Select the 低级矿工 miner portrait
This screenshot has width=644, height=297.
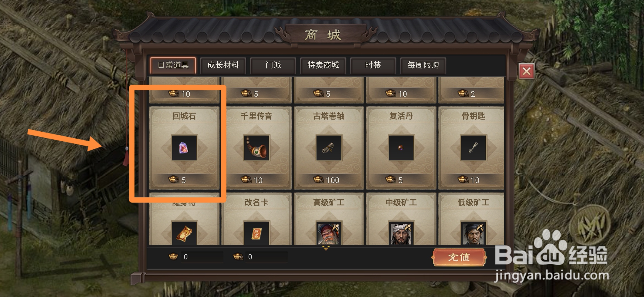[x=473, y=233]
